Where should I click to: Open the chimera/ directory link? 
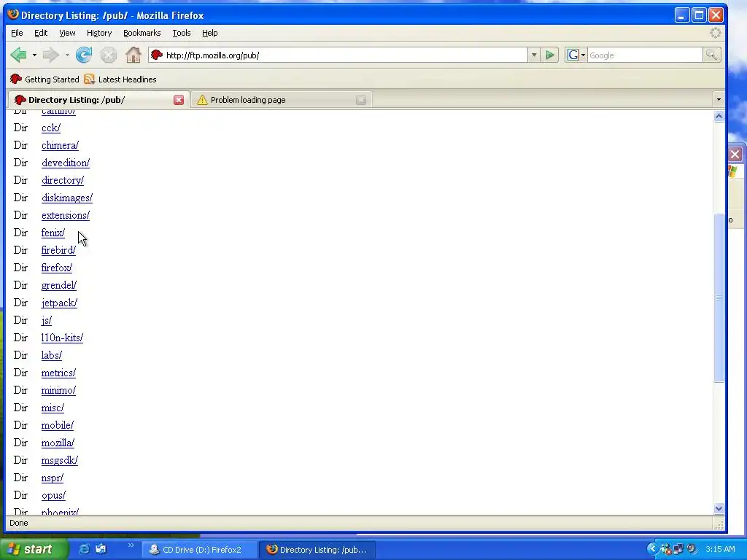coord(60,145)
